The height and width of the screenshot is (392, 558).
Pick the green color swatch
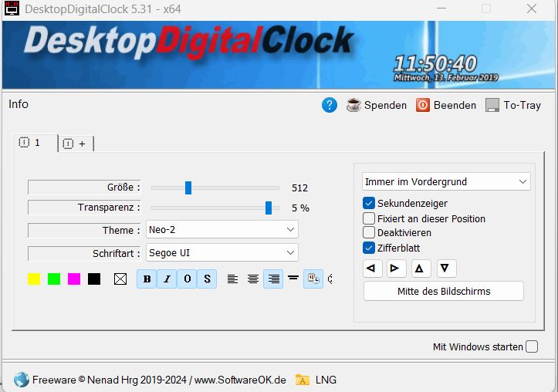(x=54, y=279)
